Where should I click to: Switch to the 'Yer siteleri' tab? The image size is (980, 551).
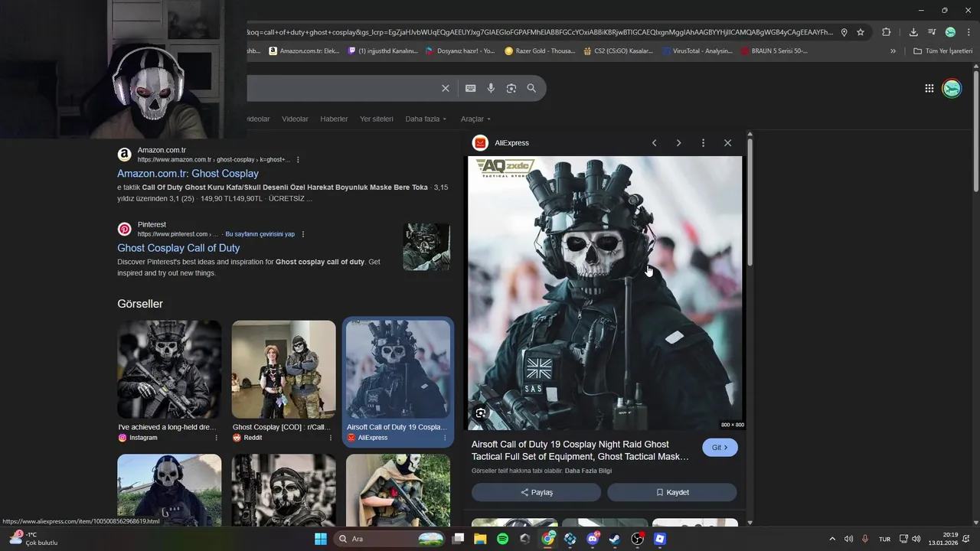pyautogui.click(x=376, y=119)
